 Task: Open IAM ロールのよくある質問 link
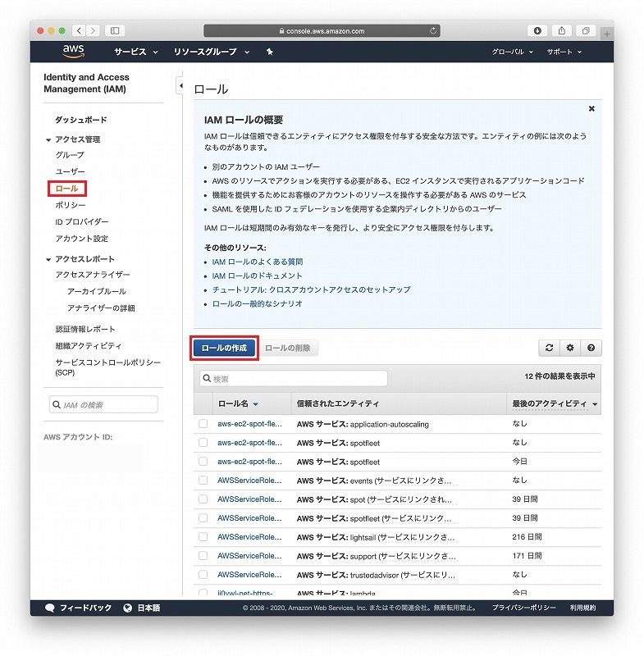258,262
